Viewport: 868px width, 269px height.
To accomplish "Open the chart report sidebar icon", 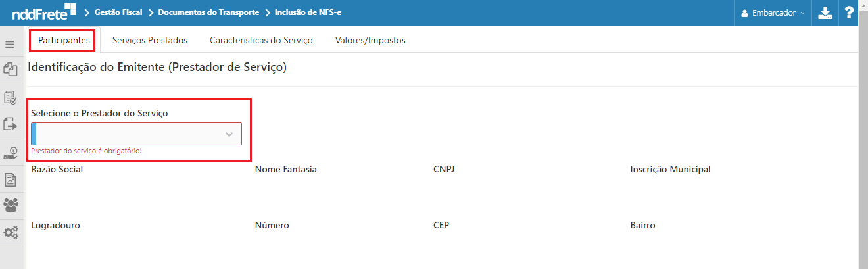I will point(10,179).
